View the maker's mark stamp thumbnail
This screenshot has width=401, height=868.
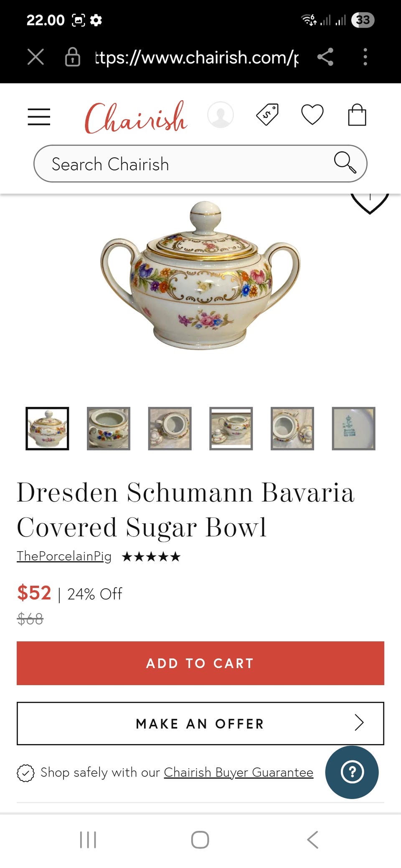(354, 429)
